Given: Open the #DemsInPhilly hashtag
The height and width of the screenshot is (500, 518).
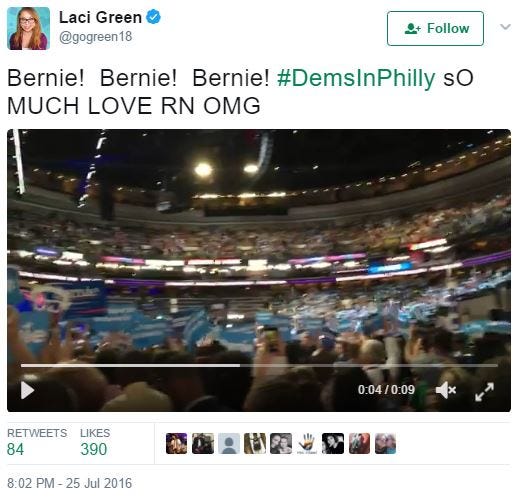Looking at the screenshot, I should tap(356, 78).
